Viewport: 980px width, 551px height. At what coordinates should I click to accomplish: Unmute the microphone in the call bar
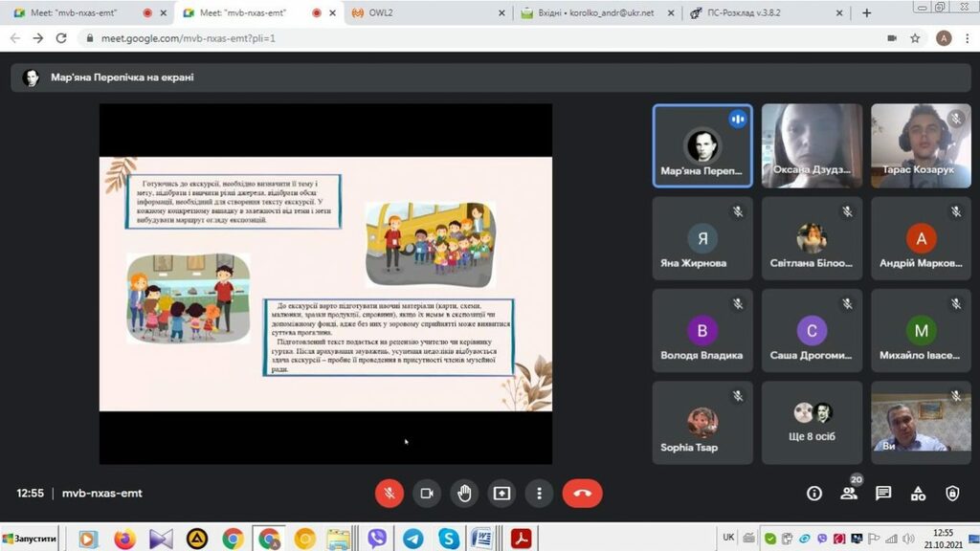click(x=389, y=493)
